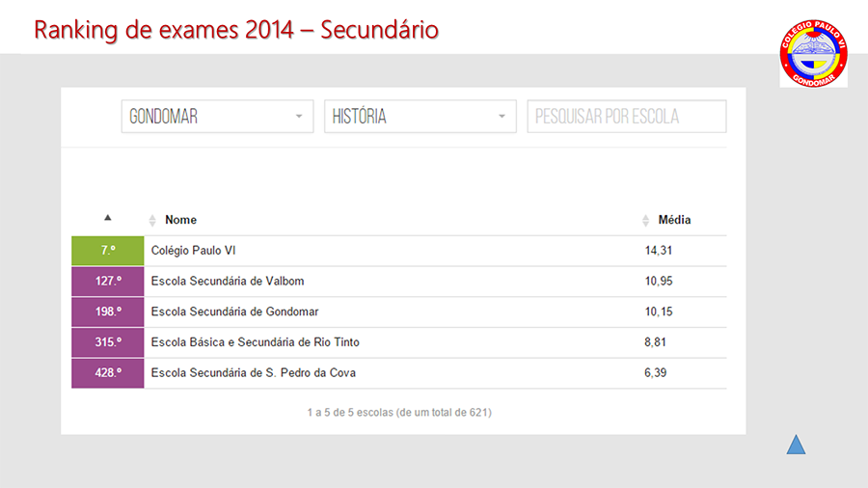Click the Gondomar dropdown arrow
The width and height of the screenshot is (868, 488).
299,116
